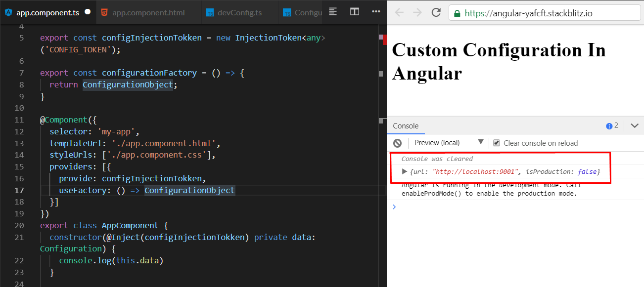Click the browser forward arrow in preview
Image resolution: width=644 pixels, height=287 pixels.
click(417, 13)
